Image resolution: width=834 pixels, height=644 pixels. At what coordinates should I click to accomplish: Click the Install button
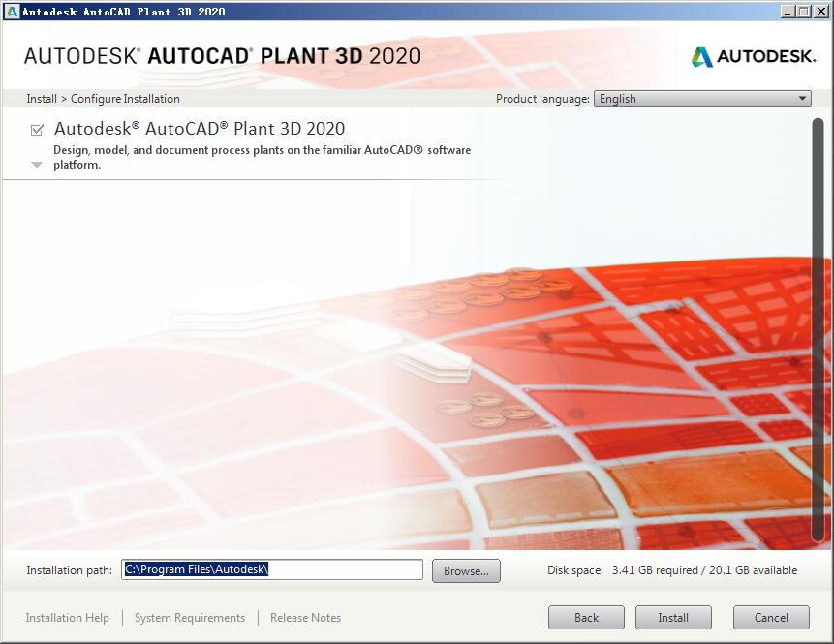coord(673,618)
